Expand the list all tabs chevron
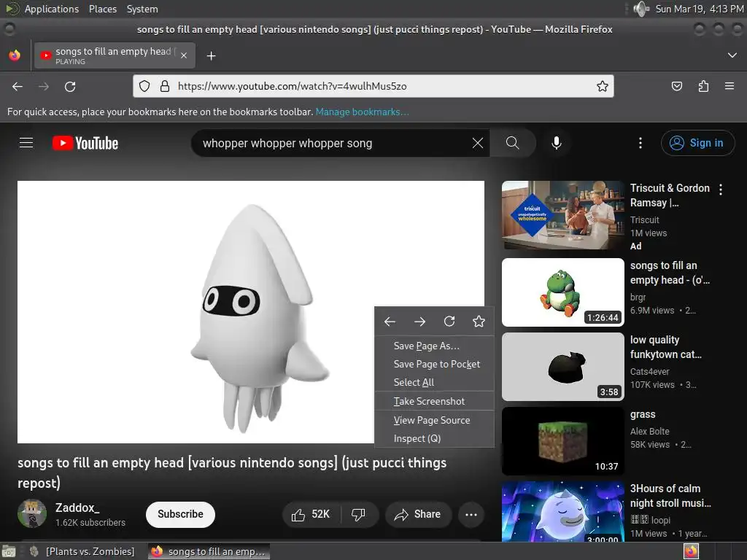 click(732, 55)
